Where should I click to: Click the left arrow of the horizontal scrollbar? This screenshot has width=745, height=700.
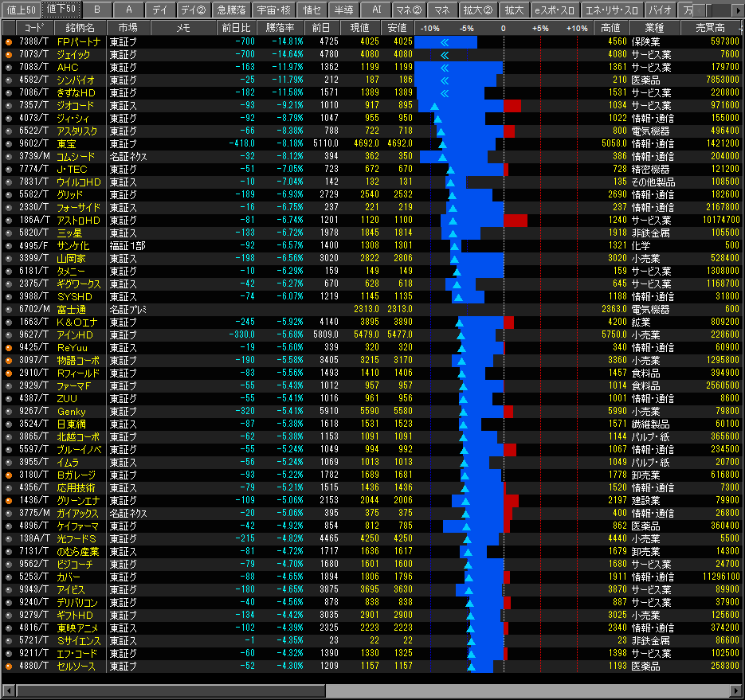8,690
